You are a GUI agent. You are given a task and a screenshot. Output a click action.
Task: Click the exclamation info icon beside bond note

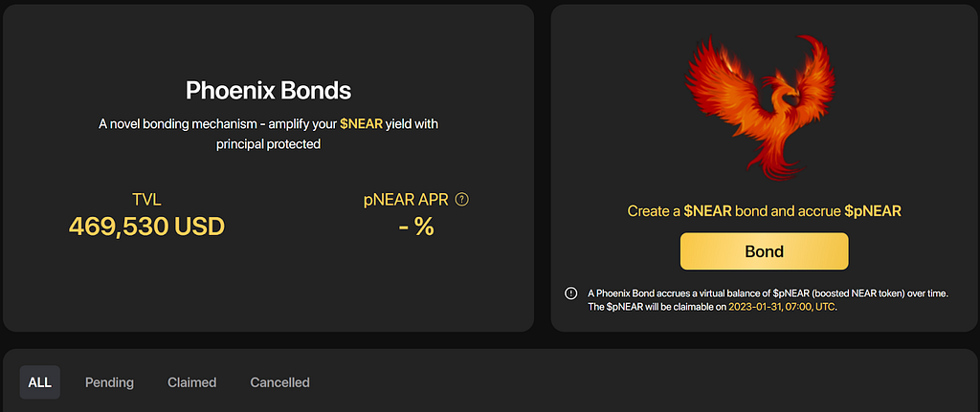coord(571,293)
